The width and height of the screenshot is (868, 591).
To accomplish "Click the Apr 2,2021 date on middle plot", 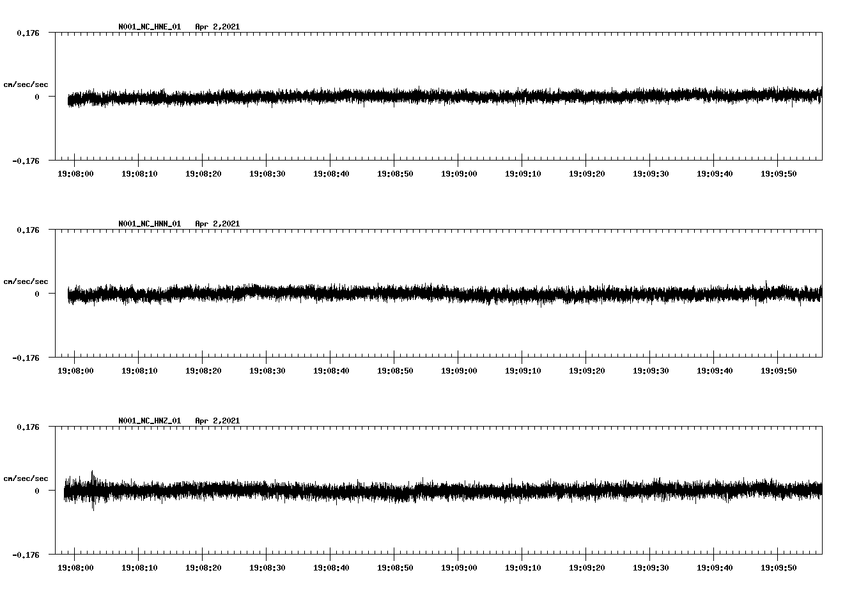I will point(218,223).
